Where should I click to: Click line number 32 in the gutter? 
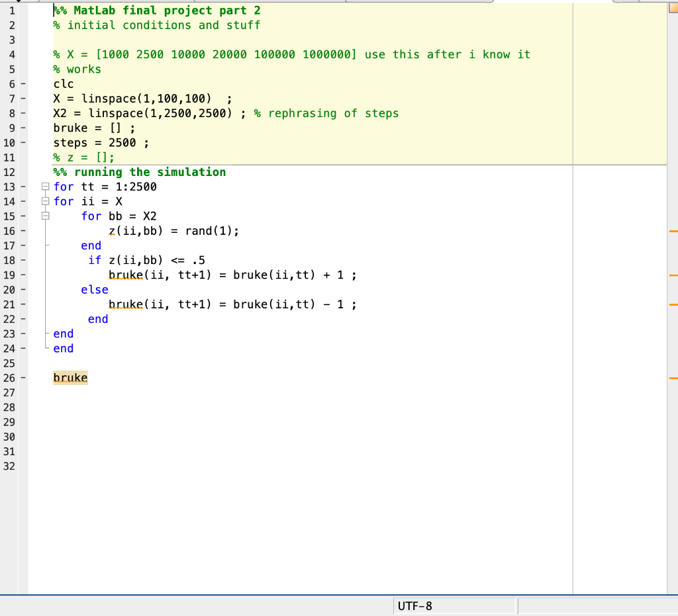[x=9, y=466]
